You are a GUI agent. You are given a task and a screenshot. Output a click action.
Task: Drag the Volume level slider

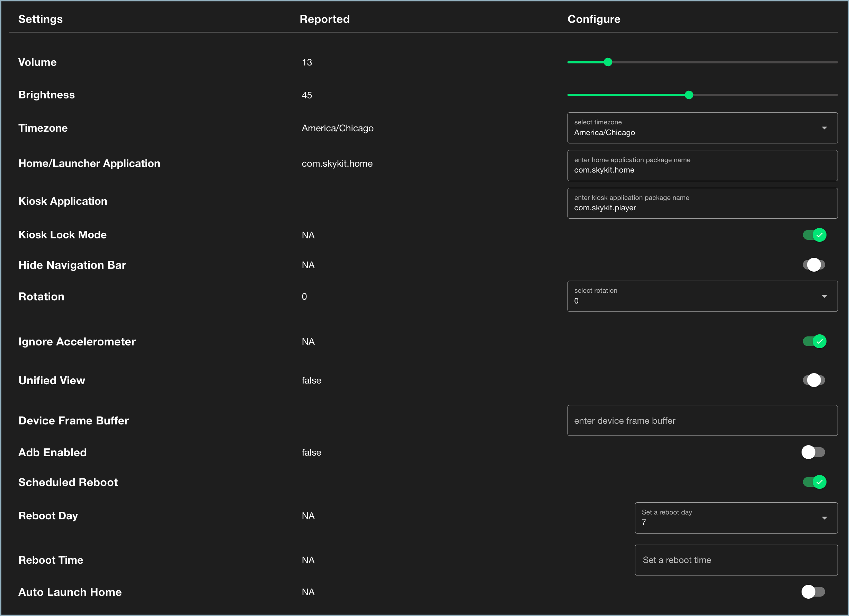pos(606,63)
